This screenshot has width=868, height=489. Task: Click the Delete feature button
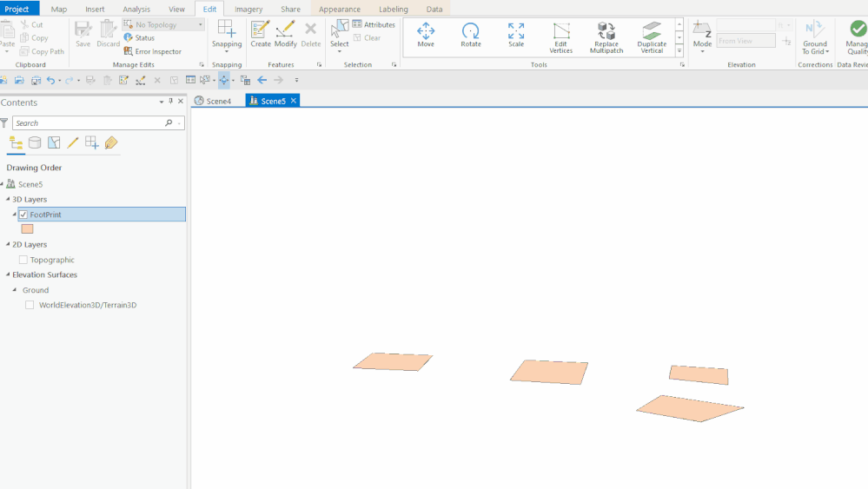click(310, 34)
